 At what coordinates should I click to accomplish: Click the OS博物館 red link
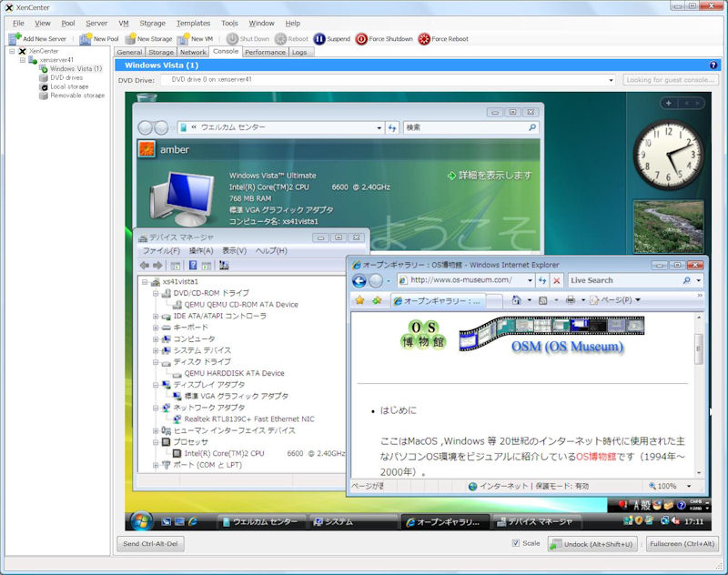(596, 457)
